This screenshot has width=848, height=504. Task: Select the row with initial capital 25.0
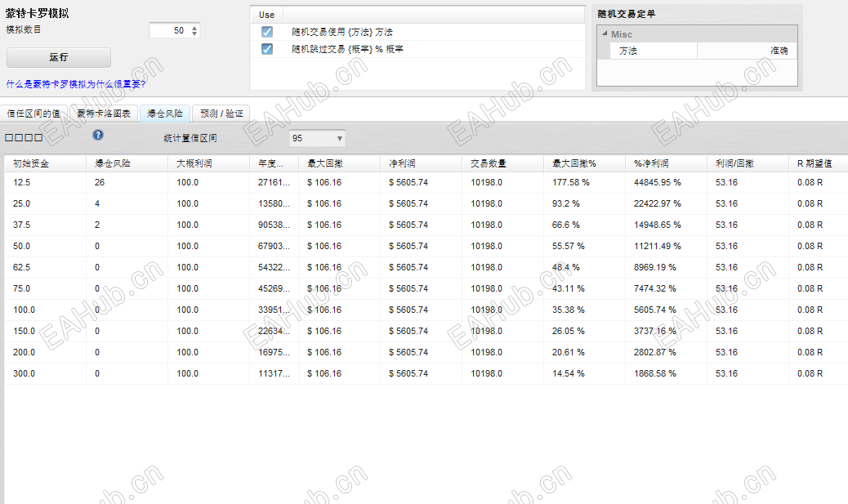[x=426, y=204]
